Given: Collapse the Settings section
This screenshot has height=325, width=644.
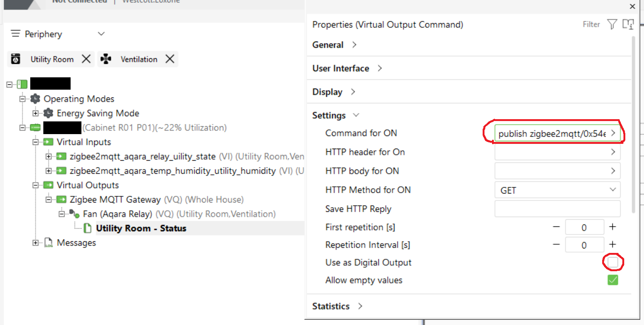Looking at the screenshot, I should 356,115.
